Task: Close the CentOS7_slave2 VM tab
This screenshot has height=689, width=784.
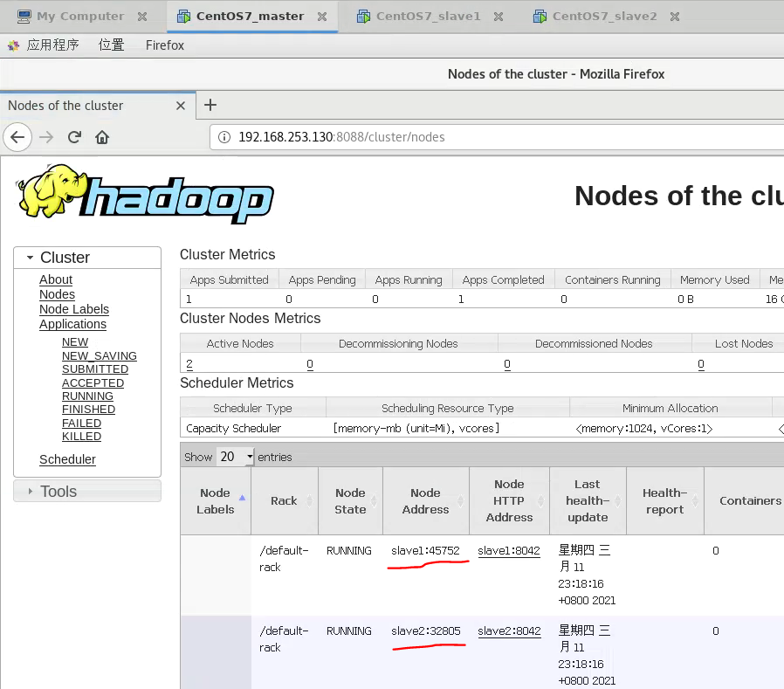Action: click(675, 17)
